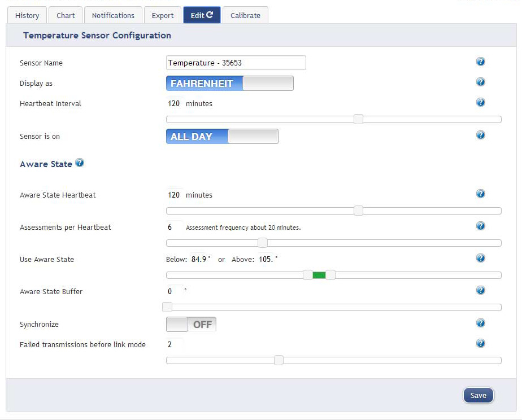Click the Failed transmissions slider handle
Viewport: 522px width, 420px height.
[x=279, y=360]
